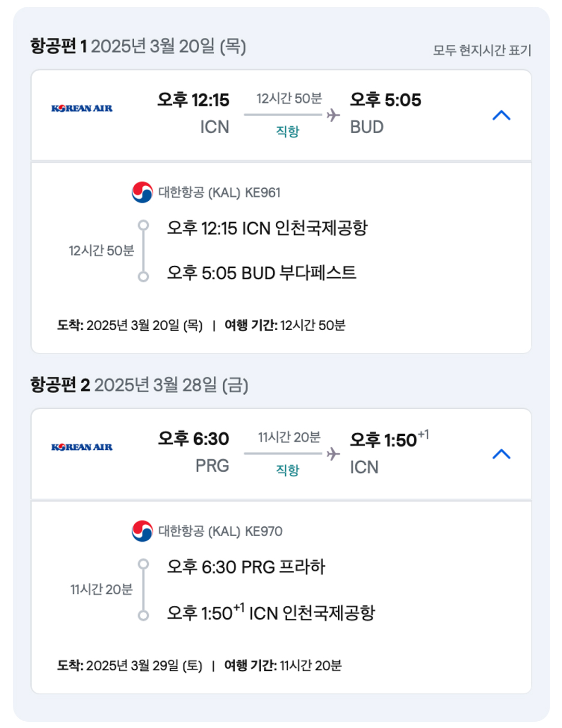Click the taeguk emblem beside KE961
The height and width of the screenshot is (728, 562).
coord(142,192)
